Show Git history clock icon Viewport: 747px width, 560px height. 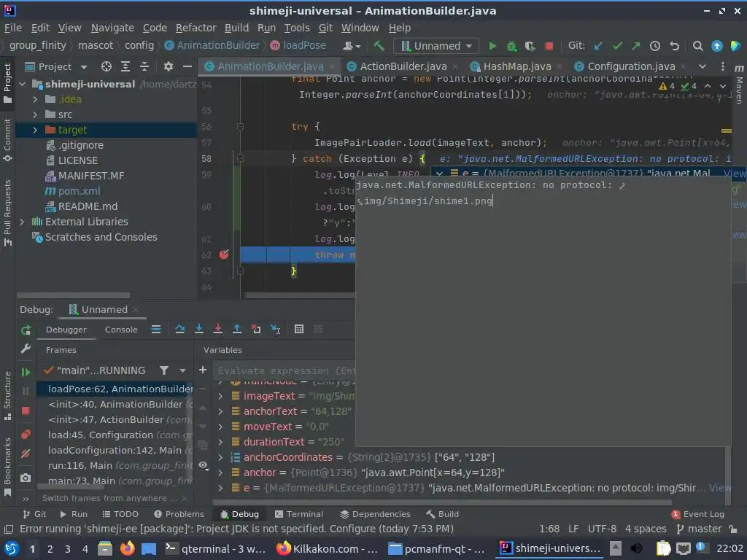(x=655, y=46)
